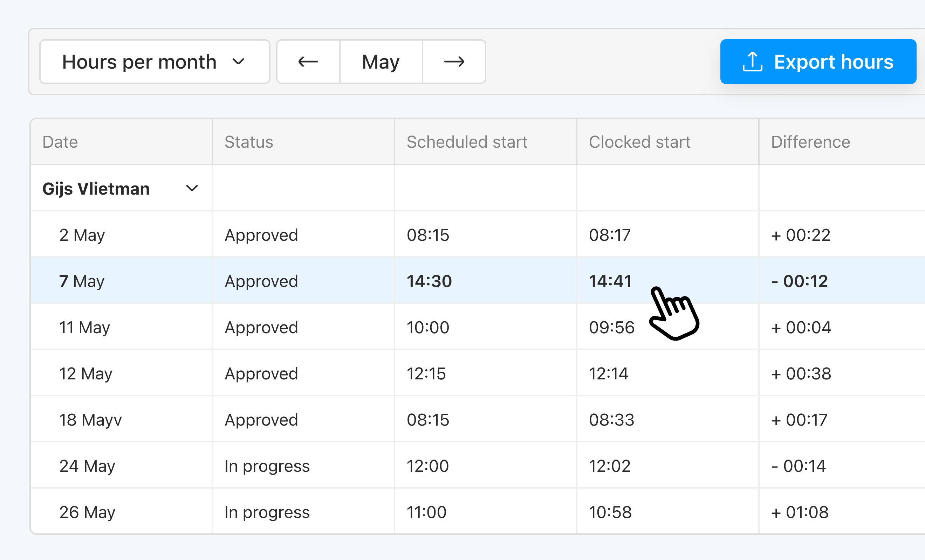Open the Hours per month dropdown

point(155,62)
